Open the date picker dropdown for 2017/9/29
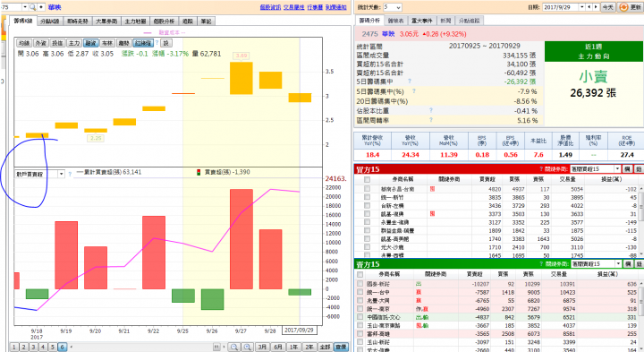 (x=581, y=7)
